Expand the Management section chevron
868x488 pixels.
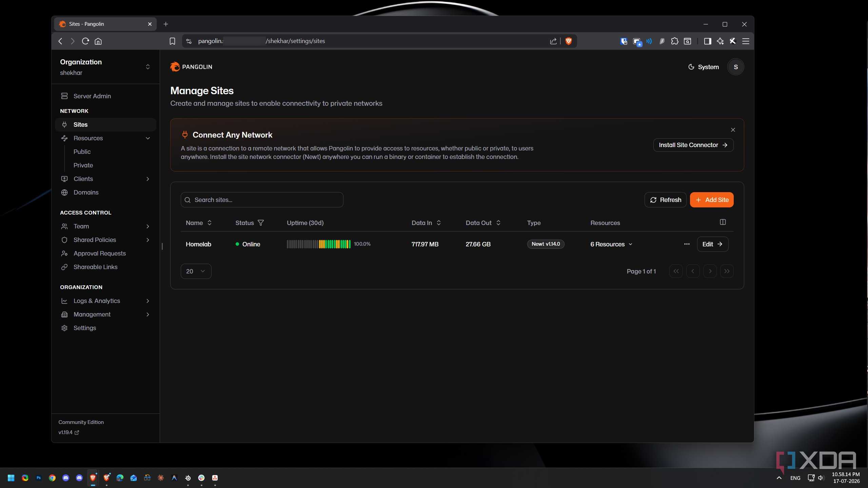[148, 314]
